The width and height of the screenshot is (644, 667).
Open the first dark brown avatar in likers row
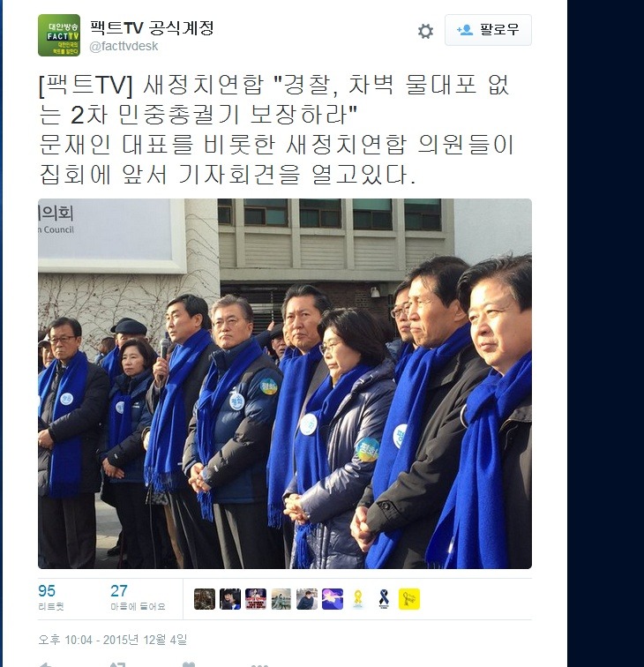coord(205,599)
